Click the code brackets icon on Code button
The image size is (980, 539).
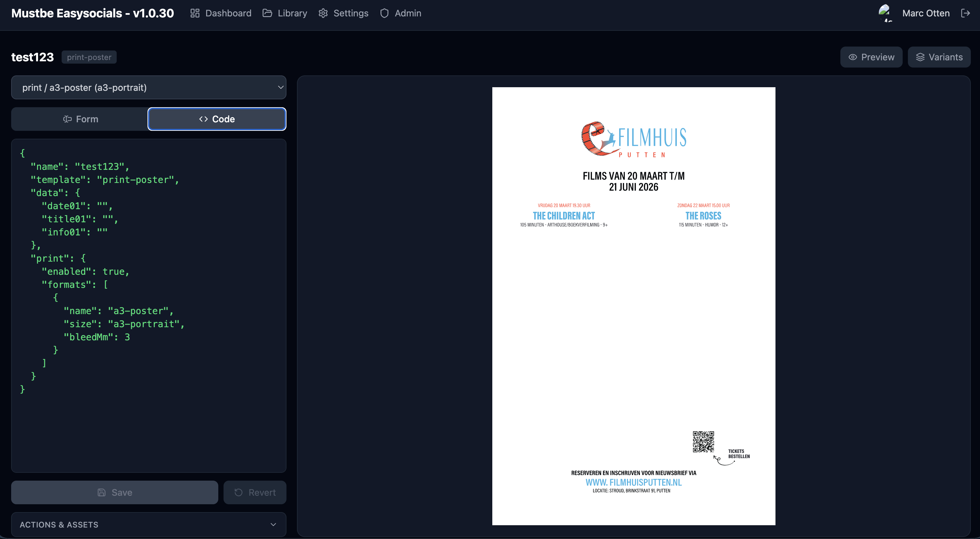point(203,119)
